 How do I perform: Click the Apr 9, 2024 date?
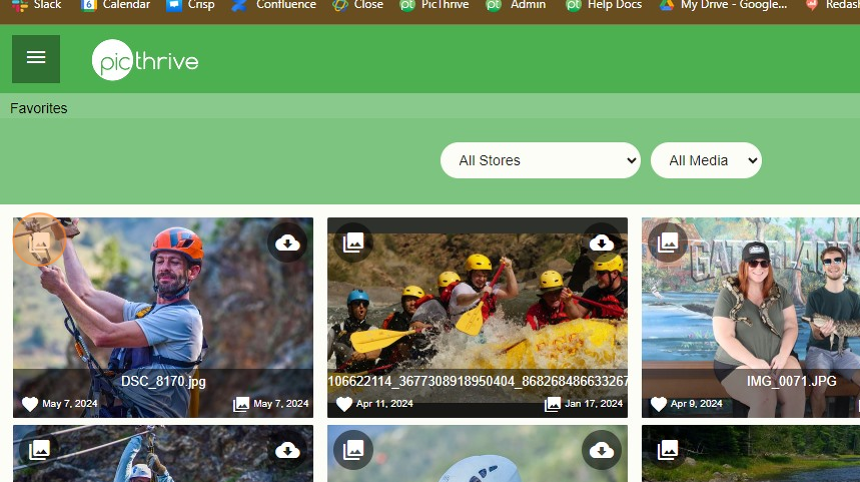tap(697, 404)
